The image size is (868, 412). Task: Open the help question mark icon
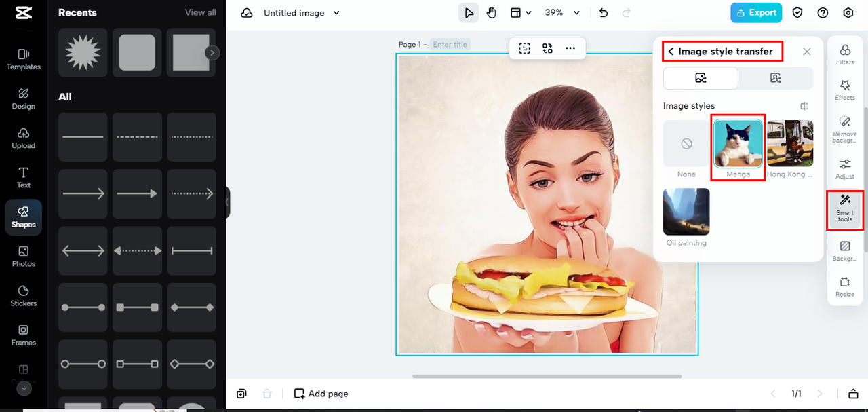[823, 13]
